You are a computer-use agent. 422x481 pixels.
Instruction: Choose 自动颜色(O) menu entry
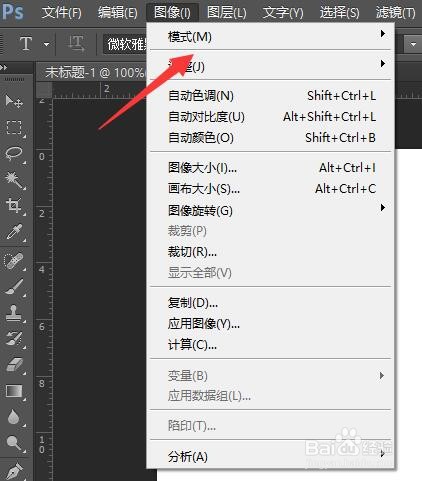(x=270, y=138)
